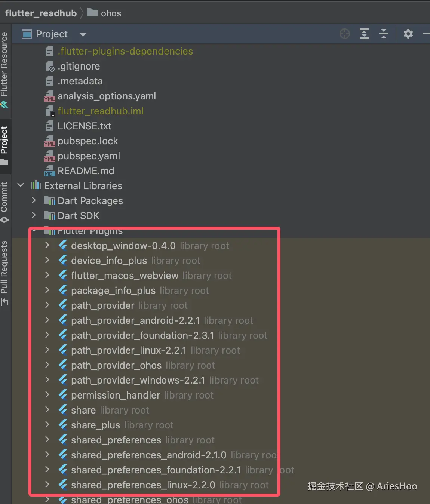Click the pubspec.lock YML icon
The height and width of the screenshot is (504, 430).
point(49,141)
